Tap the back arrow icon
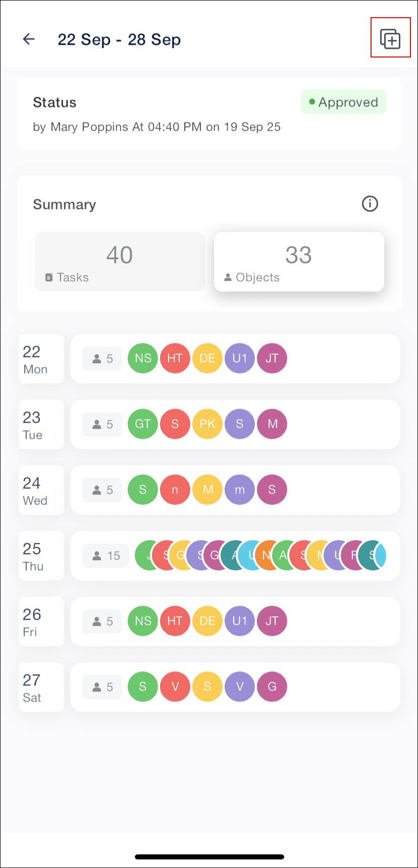This screenshot has height=868, width=418. coord(29,39)
